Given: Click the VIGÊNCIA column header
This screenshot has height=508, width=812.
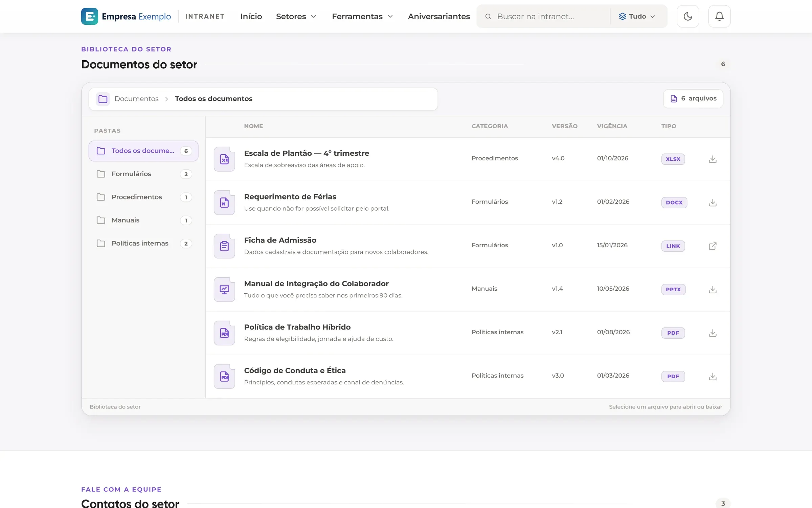Looking at the screenshot, I should (x=612, y=126).
